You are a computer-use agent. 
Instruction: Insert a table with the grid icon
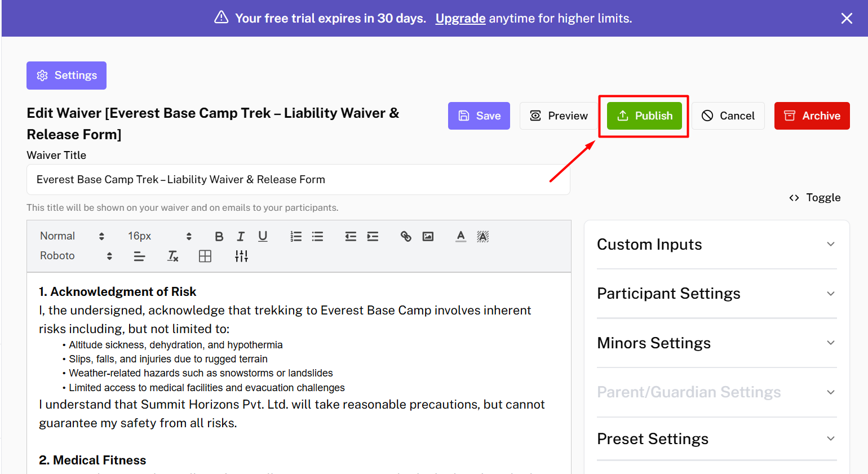(205, 256)
